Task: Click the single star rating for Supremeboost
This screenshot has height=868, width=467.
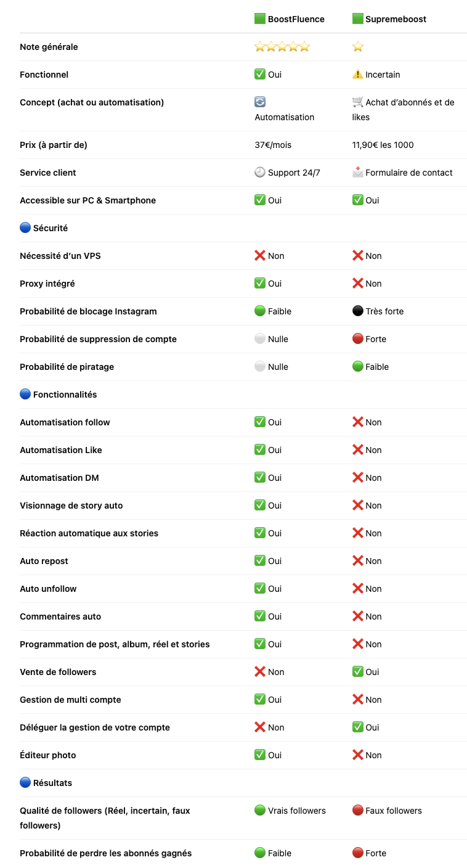Action: [x=358, y=47]
